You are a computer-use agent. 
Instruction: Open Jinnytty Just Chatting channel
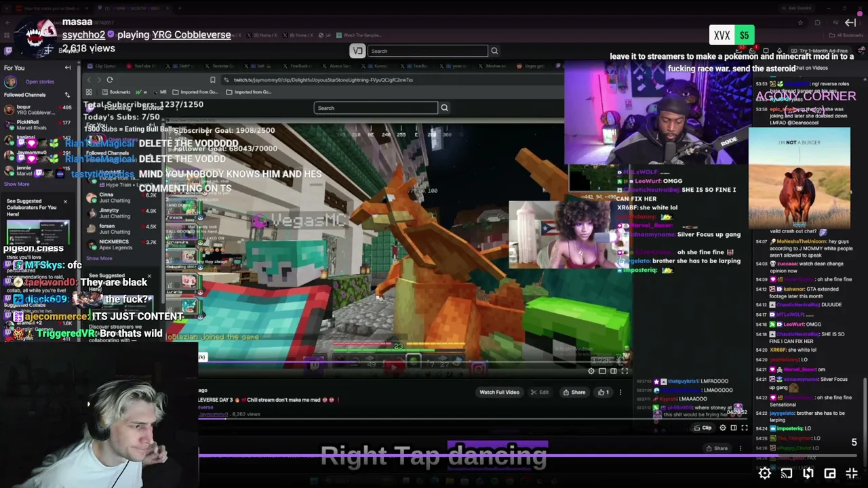tap(122, 213)
